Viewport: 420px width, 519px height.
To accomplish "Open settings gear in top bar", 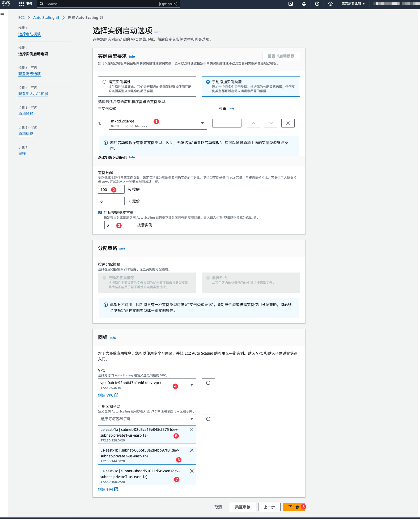I will 330,4.
